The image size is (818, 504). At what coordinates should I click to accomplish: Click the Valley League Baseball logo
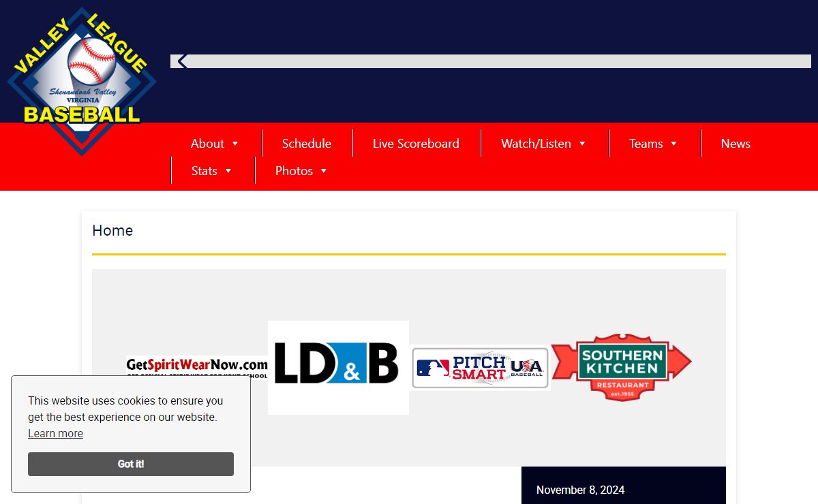coord(82,80)
